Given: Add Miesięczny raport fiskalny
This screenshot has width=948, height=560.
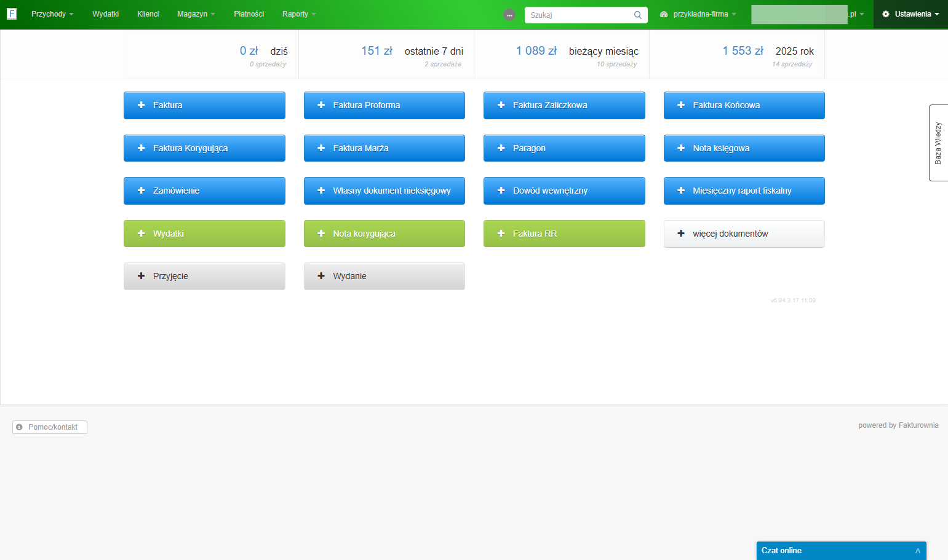Looking at the screenshot, I should (744, 191).
